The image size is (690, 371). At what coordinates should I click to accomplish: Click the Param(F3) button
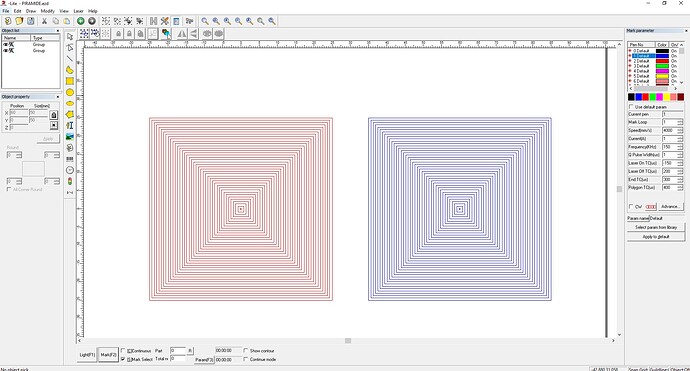coord(204,360)
